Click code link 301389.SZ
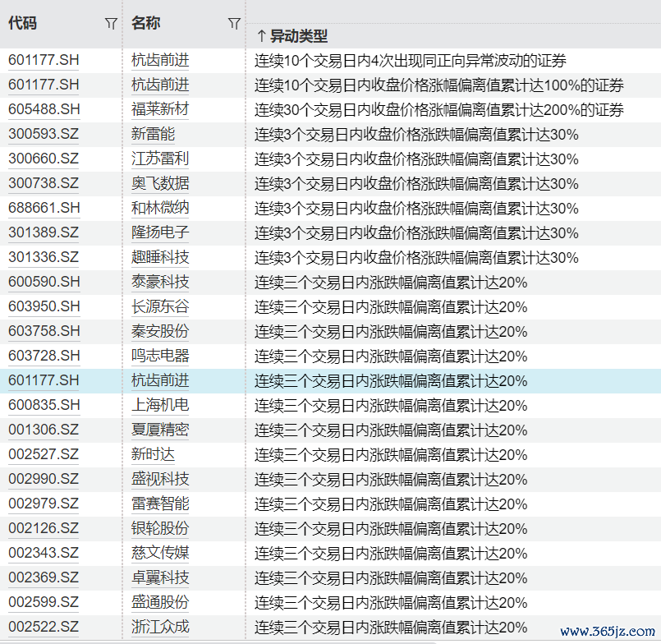Viewport: 661px width, 644px height. click(44, 232)
